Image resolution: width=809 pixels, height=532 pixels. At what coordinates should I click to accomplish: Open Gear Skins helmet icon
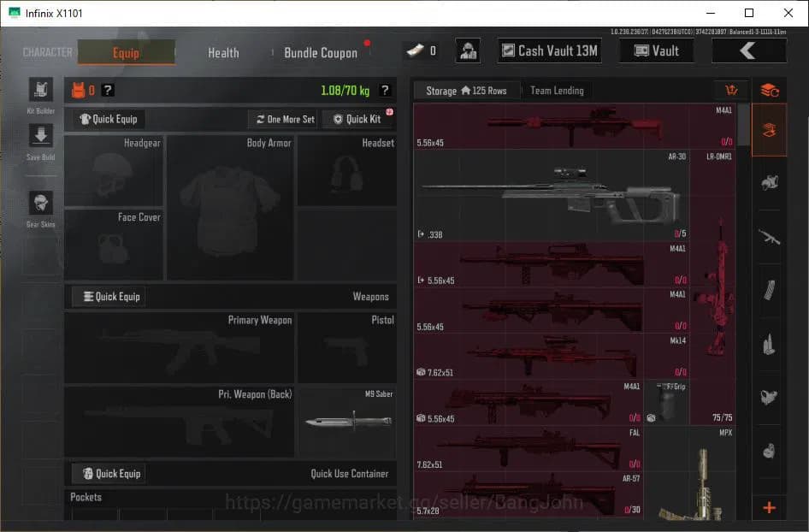[x=40, y=204]
